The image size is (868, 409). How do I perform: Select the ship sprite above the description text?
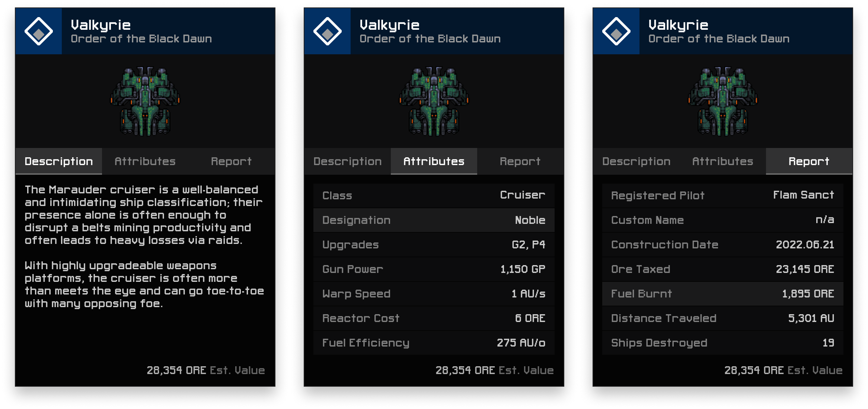(145, 101)
